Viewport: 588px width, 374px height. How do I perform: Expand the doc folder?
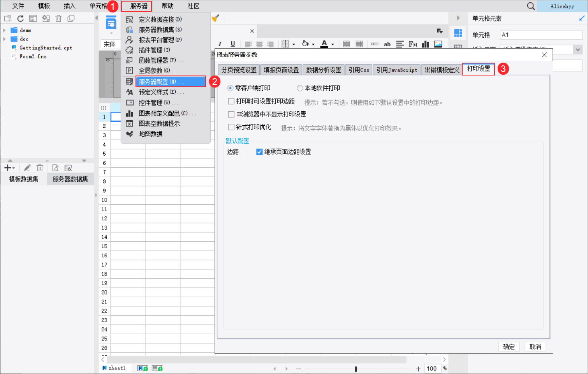(x=4, y=39)
